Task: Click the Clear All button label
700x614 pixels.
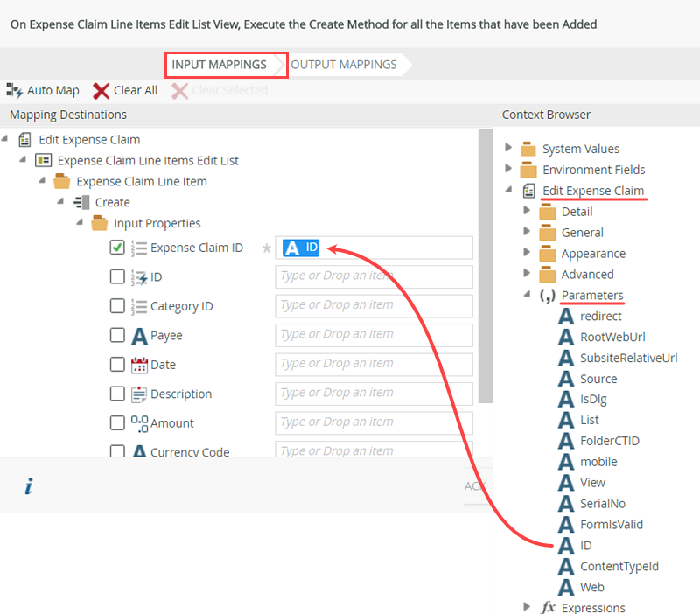Action: pyautogui.click(x=136, y=90)
